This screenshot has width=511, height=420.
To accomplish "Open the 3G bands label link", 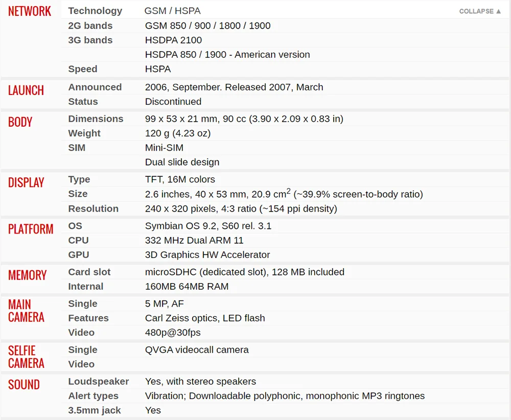I will pyautogui.click(x=90, y=40).
